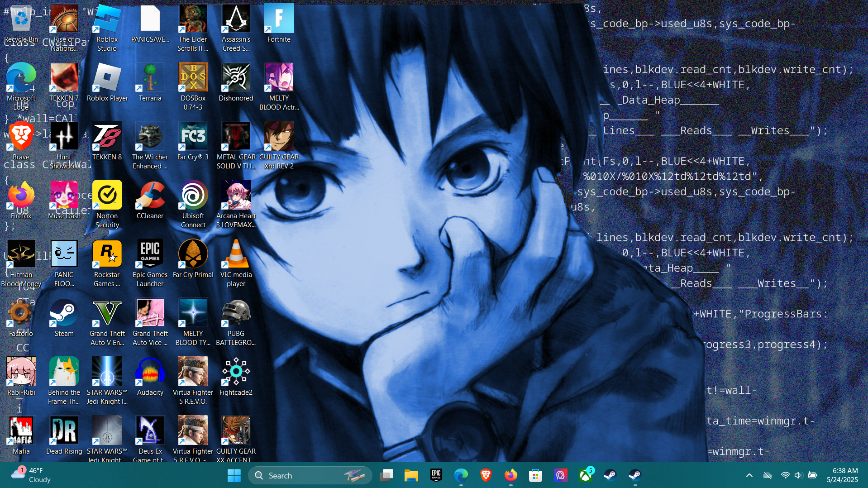The width and height of the screenshot is (868, 488).
Task: Launch CCleaner desktop shortcut
Action: click(150, 201)
